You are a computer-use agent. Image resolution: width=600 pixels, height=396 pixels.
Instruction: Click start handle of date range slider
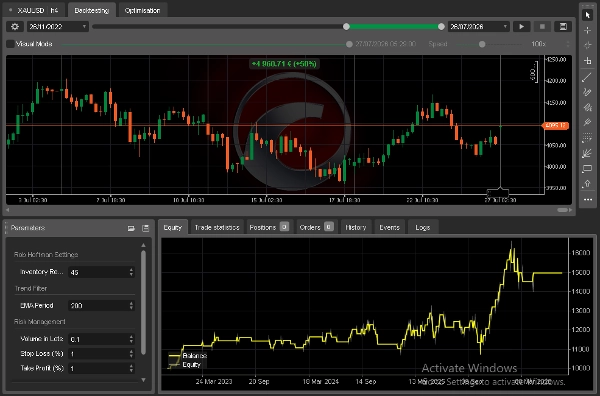coord(346,26)
